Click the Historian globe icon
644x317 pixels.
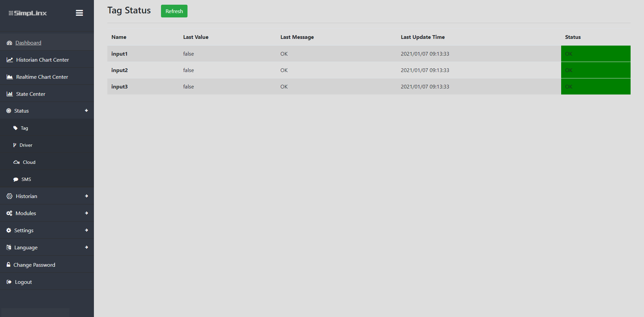click(9, 196)
